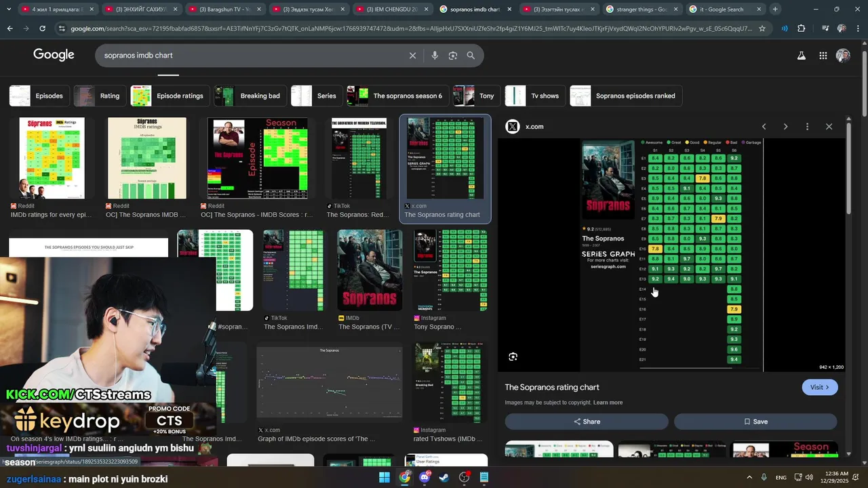
Task: Open Windows Start menu
Action: [384, 478]
